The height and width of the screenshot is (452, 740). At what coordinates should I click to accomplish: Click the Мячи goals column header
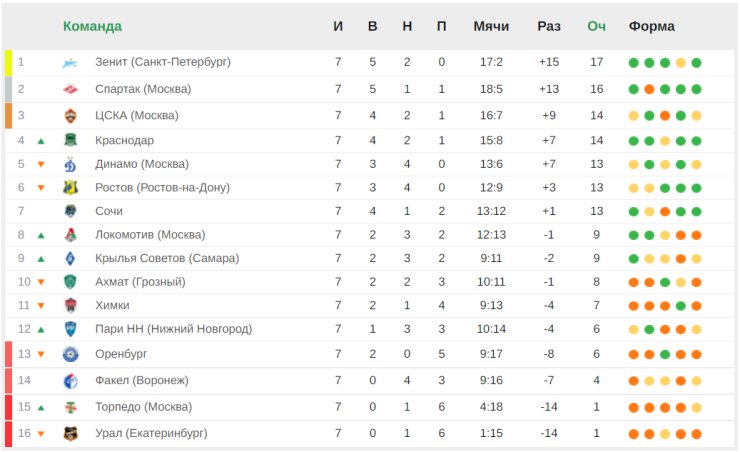[x=491, y=26]
